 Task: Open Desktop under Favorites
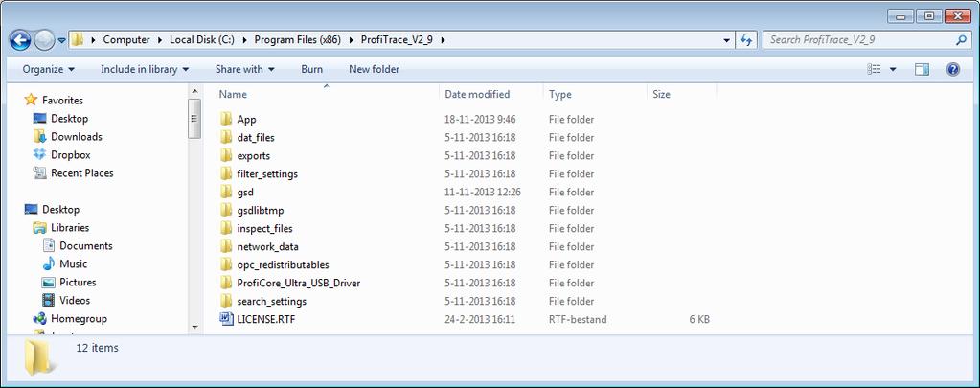(69, 118)
